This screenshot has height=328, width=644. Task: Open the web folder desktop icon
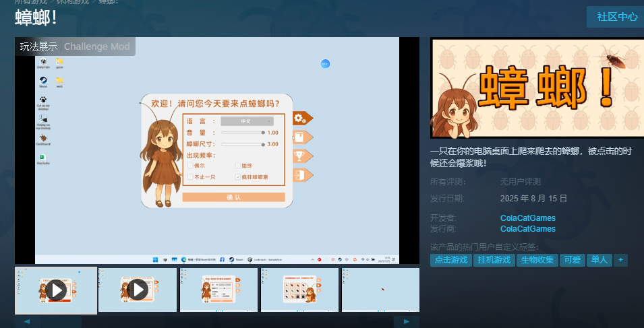59,82
